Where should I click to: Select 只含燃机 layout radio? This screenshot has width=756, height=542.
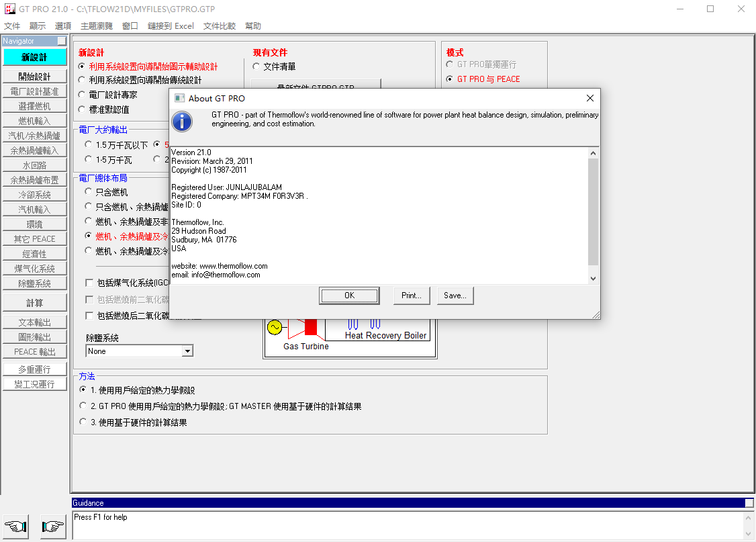(88, 191)
